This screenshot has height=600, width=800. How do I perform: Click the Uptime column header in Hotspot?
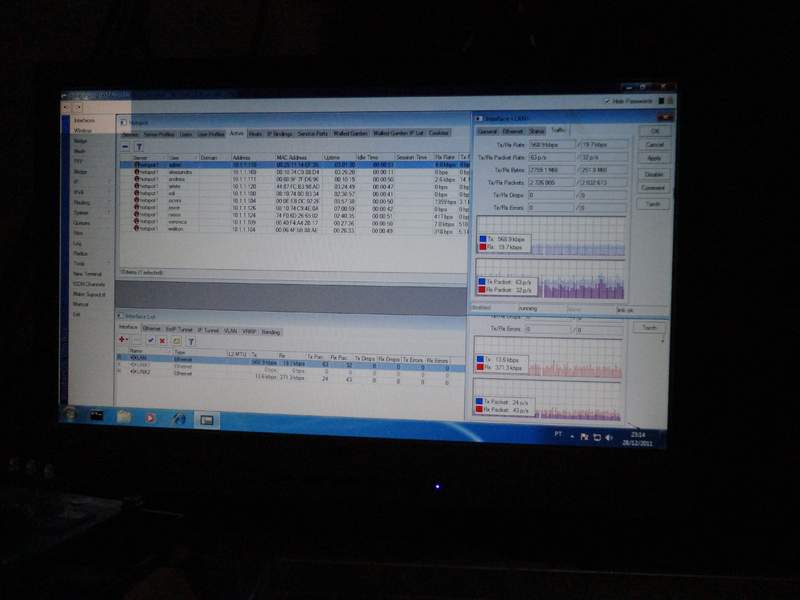339,157
